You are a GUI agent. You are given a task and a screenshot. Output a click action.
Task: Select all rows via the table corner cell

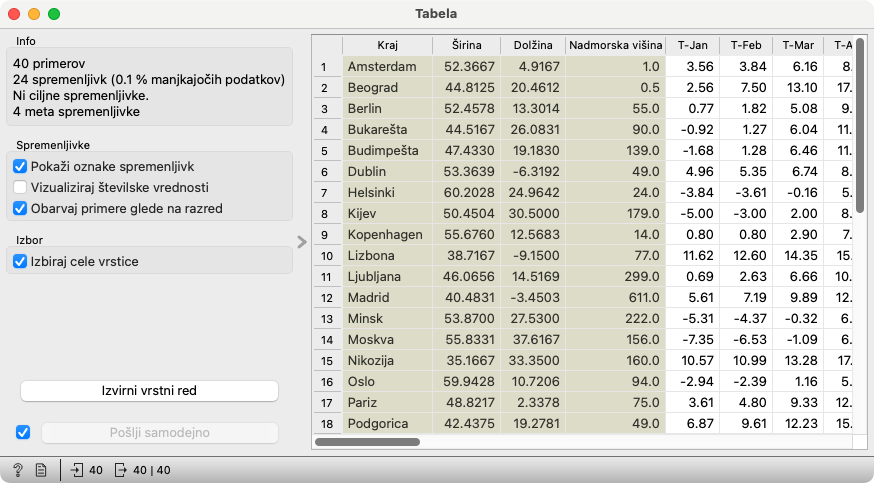pos(326,45)
